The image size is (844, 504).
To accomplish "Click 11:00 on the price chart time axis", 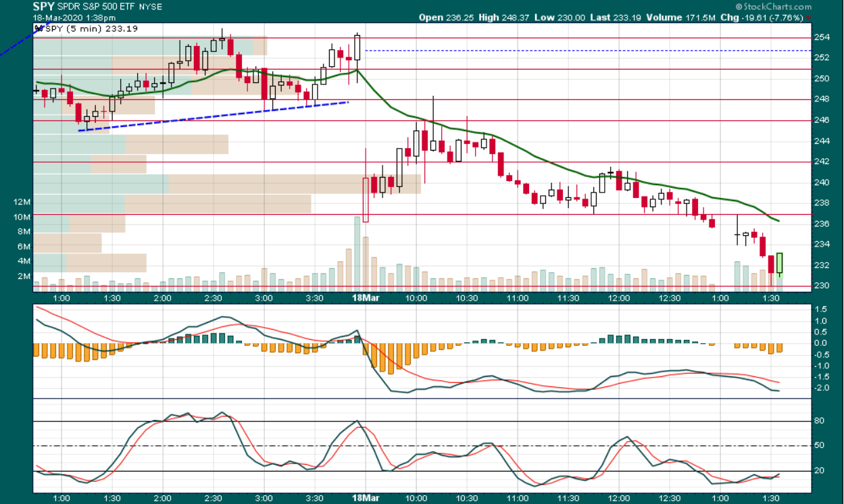I will [518, 298].
